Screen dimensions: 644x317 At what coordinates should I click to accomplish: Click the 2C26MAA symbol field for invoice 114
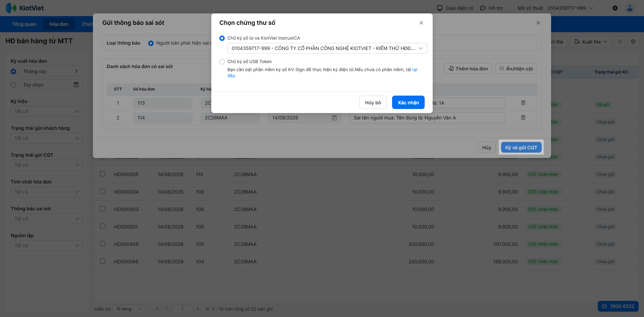pyautogui.click(x=230, y=118)
